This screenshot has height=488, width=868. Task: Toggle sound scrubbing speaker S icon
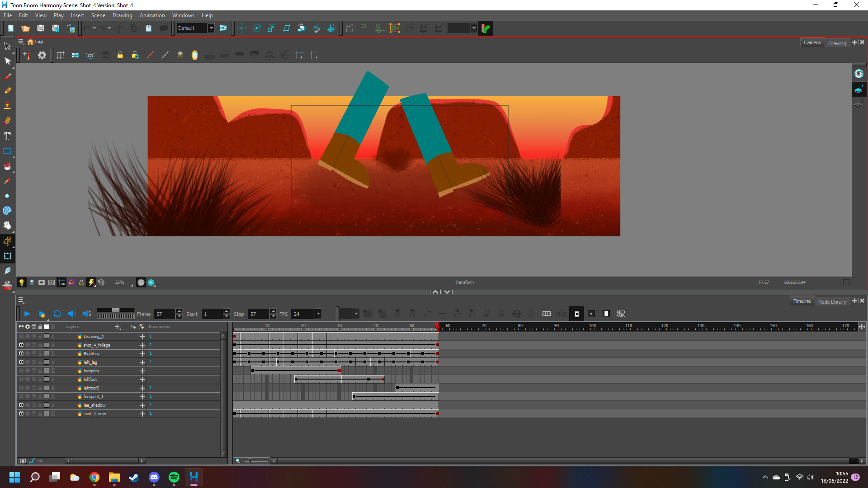click(x=87, y=314)
